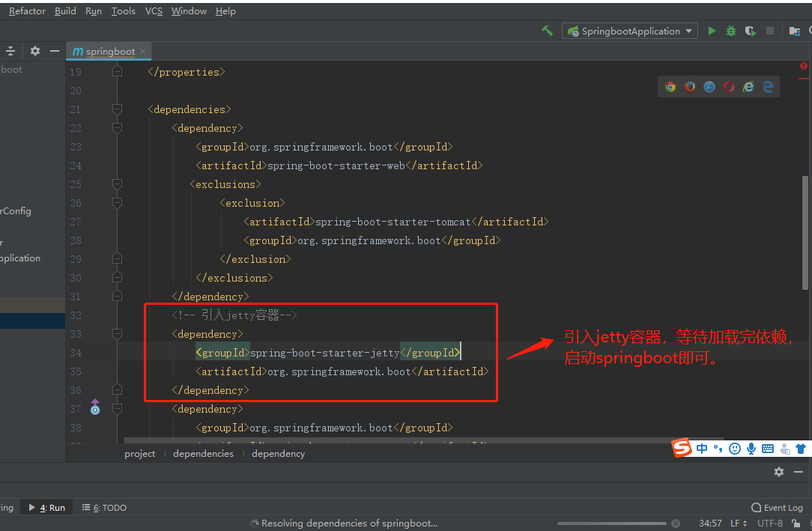The image size is (812, 531).
Task: Open preview in Internet Explorer icon
Action: coord(748,87)
